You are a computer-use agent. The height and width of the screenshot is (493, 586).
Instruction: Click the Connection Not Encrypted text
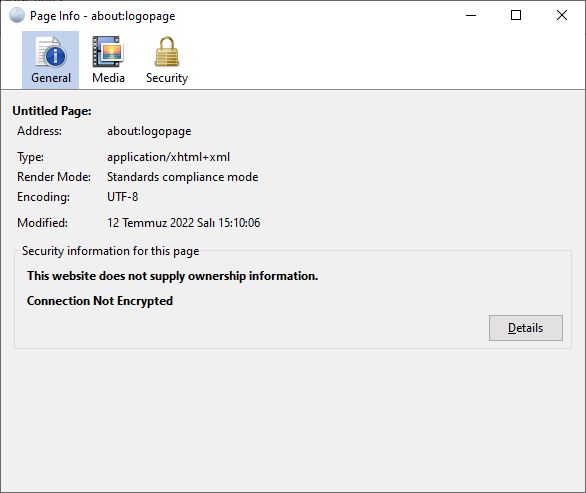[x=100, y=301]
